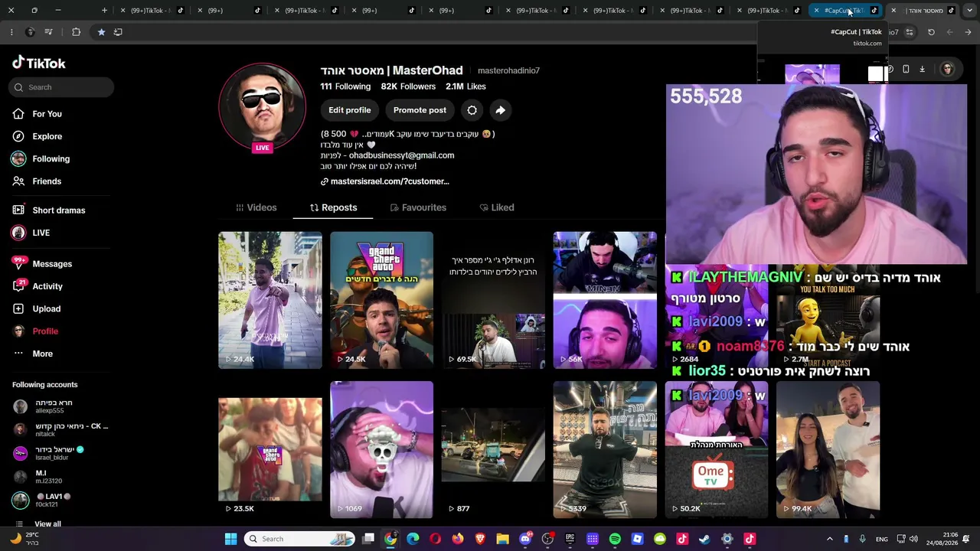Image resolution: width=980 pixels, height=551 pixels.
Task: Open the repost video with 1069 views
Action: click(x=381, y=450)
